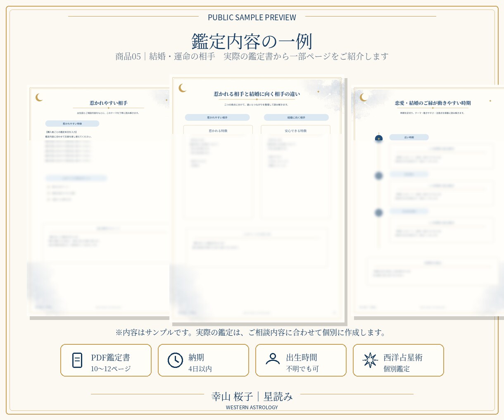Viewport: 504px width, 420px height.
Task: Click the 惹かれやすい特徴 pill label
Action: point(72,124)
